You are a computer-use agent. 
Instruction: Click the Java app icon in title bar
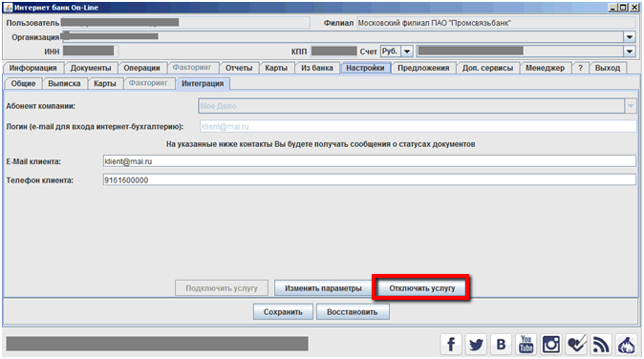click(9, 8)
